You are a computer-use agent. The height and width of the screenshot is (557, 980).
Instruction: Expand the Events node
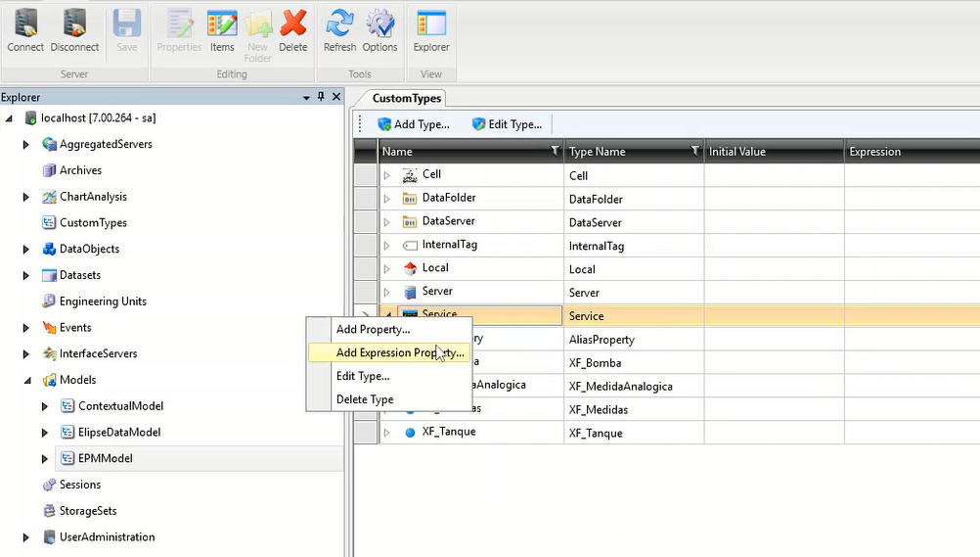pyautogui.click(x=25, y=327)
